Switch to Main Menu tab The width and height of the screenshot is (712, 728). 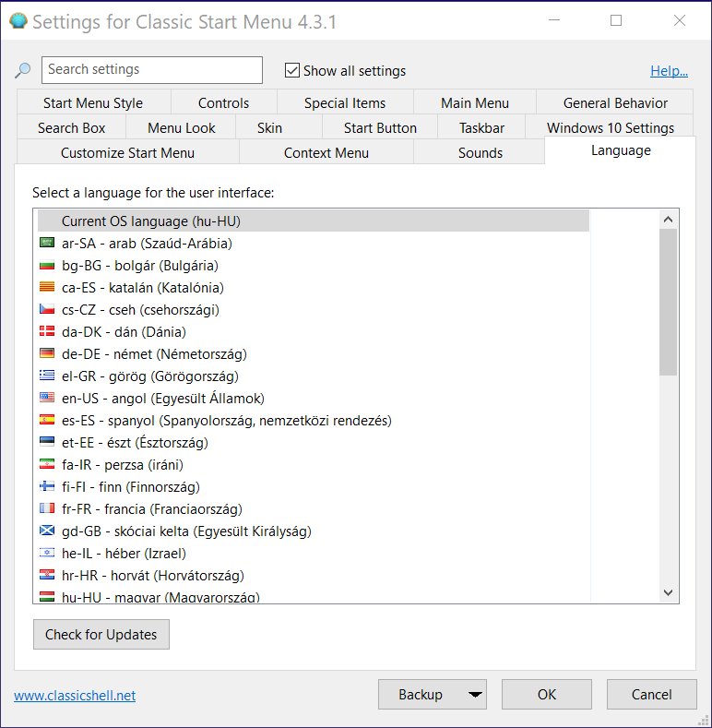click(x=475, y=102)
